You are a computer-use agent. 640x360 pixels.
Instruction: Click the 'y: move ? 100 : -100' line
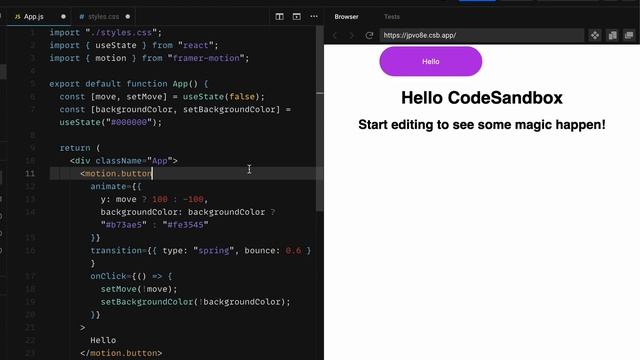click(154, 199)
